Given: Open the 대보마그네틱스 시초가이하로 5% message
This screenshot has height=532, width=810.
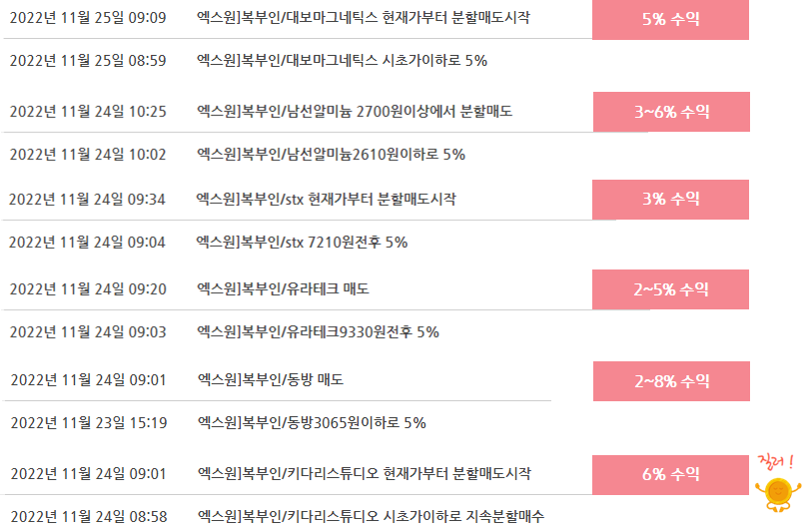Looking at the screenshot, I should tap(342, 60).
